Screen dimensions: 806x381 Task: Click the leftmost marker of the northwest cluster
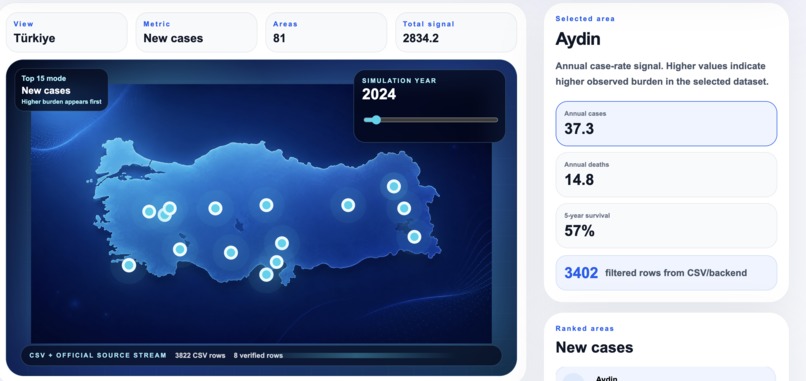coord(149,211)
